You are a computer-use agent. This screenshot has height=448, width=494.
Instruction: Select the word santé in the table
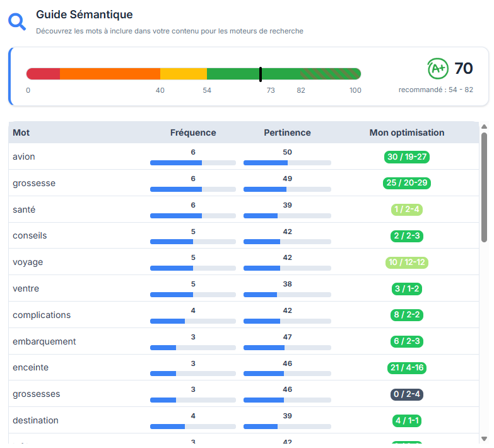pyautogui.click(x=24, y=209)
